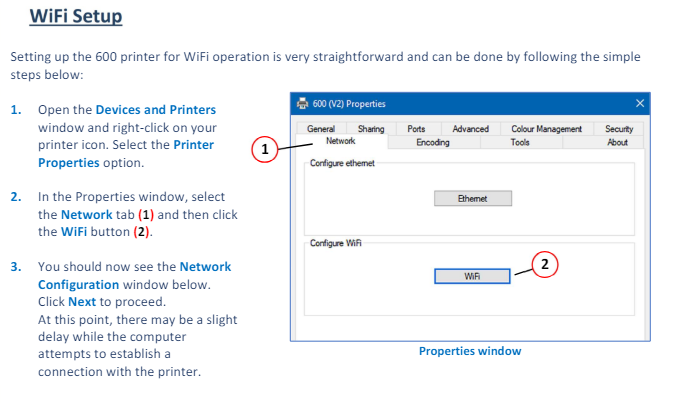The height and width of the screenshot is (403, 678).
Task: Click the Properties window caption
Action: pyautogui.click(x=470, y=351)
